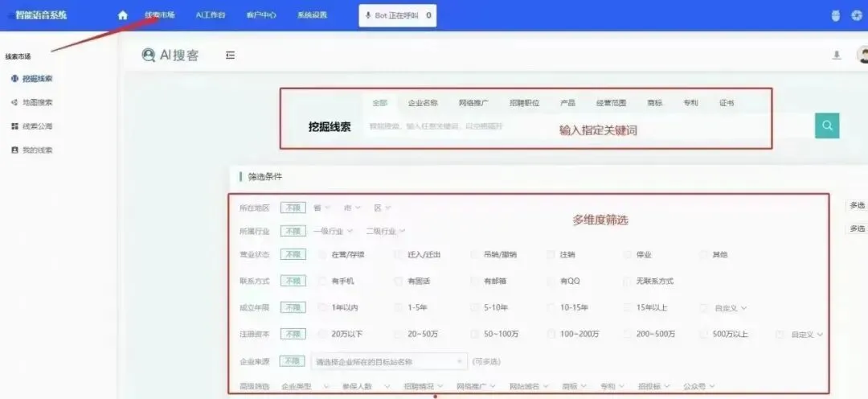Enable the 有固话 checkbox

398,281
